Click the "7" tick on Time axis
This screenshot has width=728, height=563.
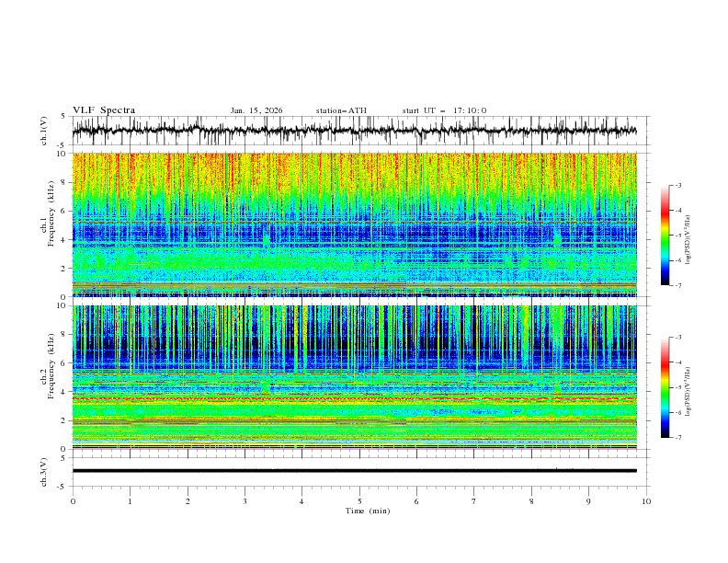[474, 501]
